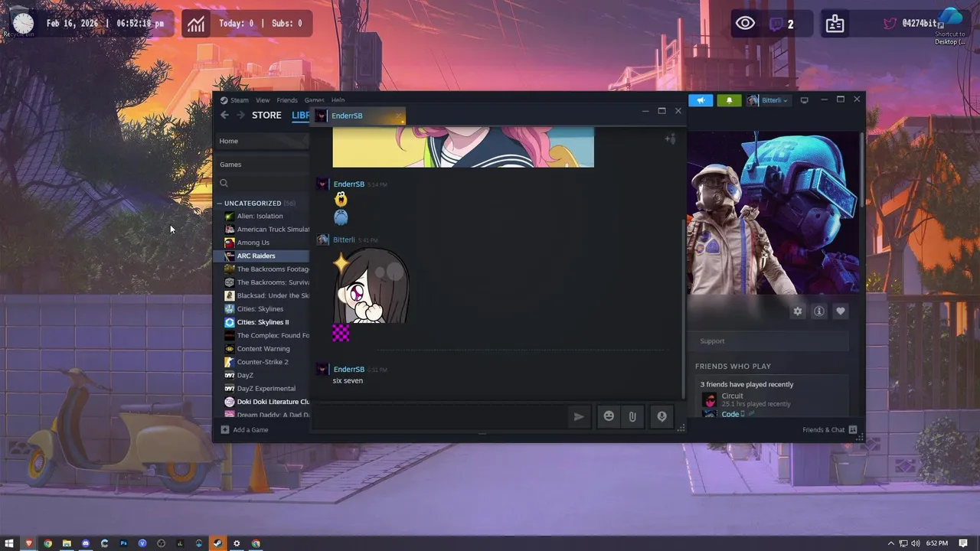Collapse the UNCATEGORIZED library category
The height and width of the screenshot is (551, 980).
[220, 204]
